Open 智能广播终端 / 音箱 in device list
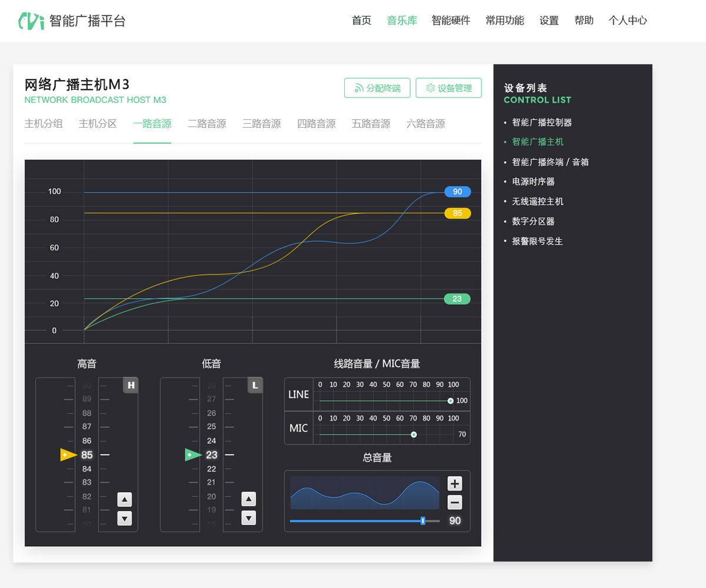Viewport: 706px width, 588px height. pos(550,162)
